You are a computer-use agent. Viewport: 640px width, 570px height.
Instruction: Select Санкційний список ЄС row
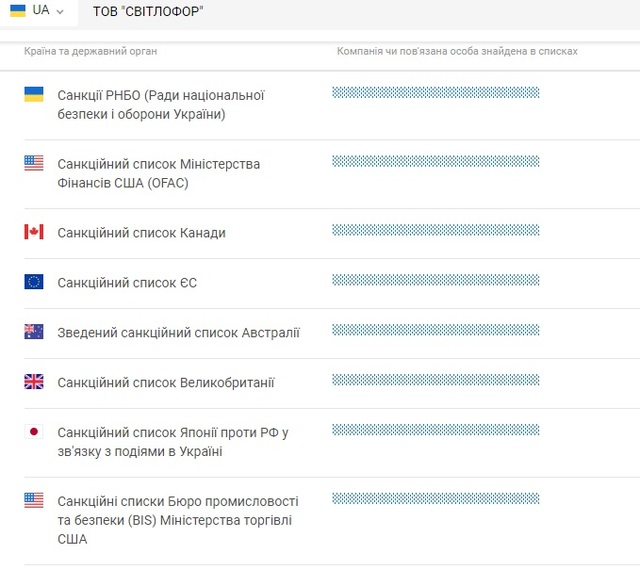tap(127, 283)
